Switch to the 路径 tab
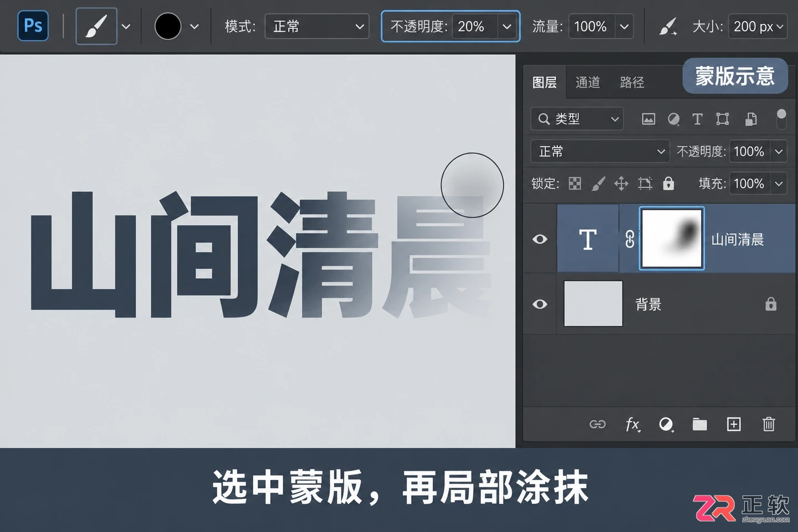798x532 pixels. click(x=632, y=83)
